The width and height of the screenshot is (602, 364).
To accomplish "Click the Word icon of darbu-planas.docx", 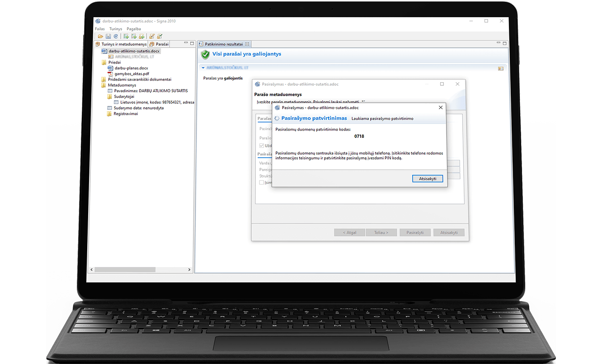I will (110, 68).
